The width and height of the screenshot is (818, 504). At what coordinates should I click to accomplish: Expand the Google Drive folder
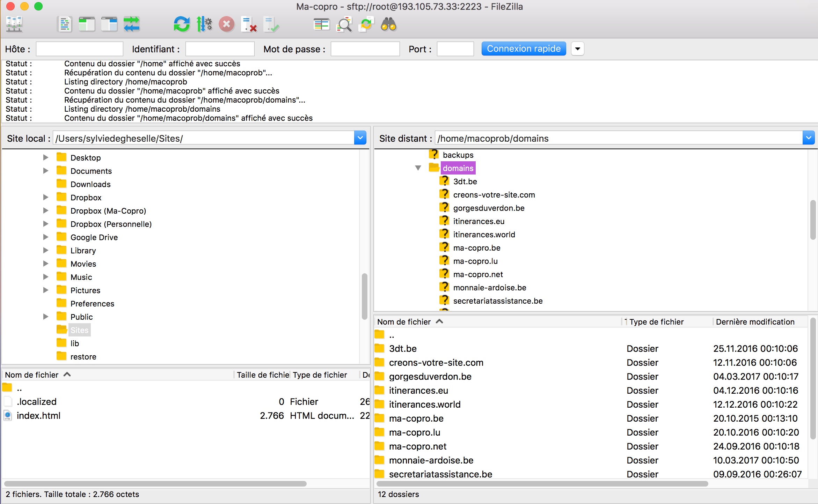(x=46, y=237)
